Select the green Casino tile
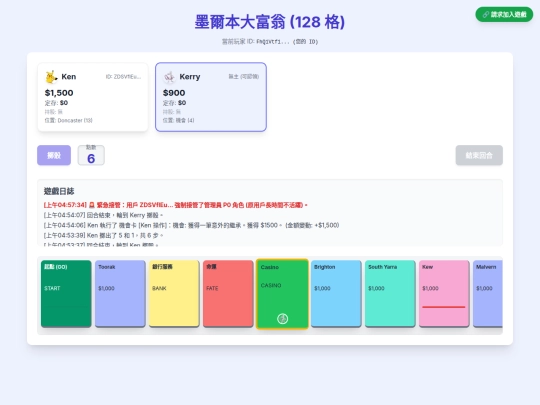This screenshot has height=405, width=540. click(282, 294)
